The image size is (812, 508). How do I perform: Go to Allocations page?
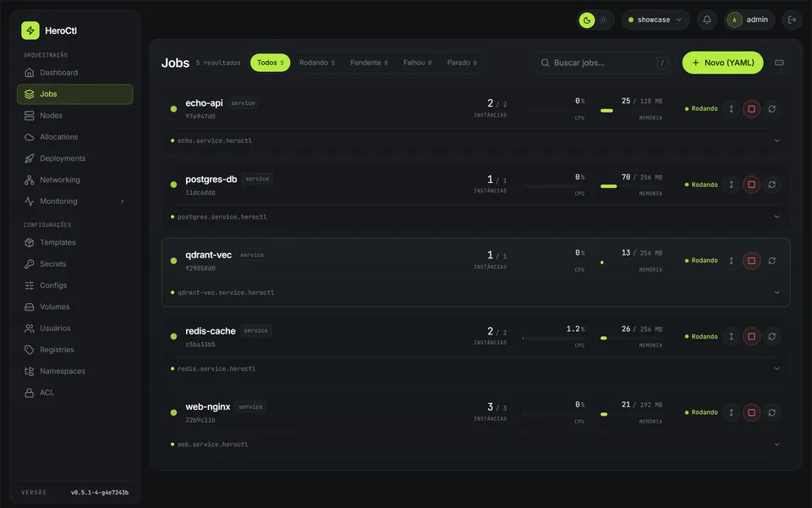tap(74, 137)
